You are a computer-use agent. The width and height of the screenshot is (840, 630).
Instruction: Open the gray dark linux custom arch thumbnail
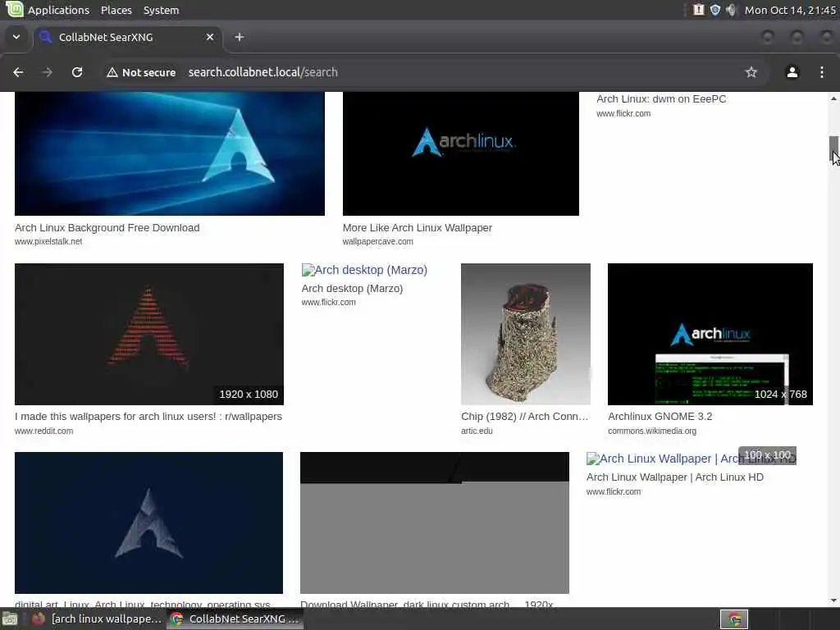[x=435, y=523]
